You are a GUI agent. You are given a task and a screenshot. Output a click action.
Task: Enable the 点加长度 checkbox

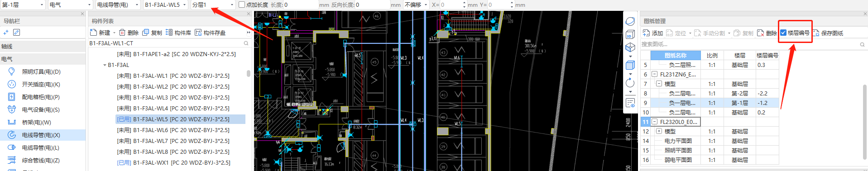click(242, 5)
